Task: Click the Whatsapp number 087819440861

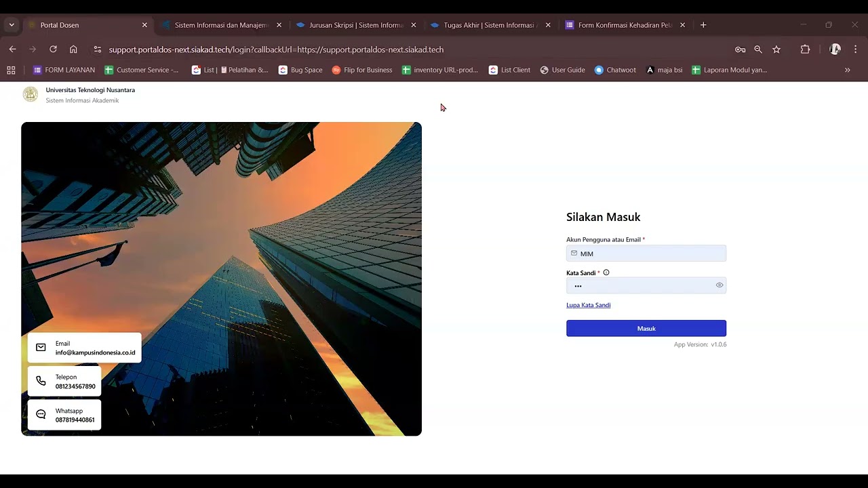Action: [75, 420]
